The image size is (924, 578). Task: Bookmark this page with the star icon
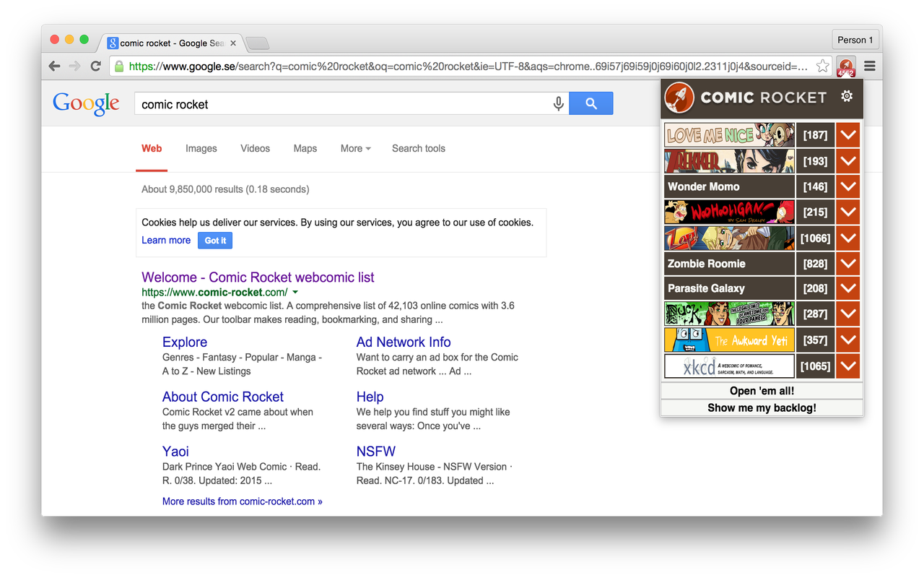click(822, 66)
